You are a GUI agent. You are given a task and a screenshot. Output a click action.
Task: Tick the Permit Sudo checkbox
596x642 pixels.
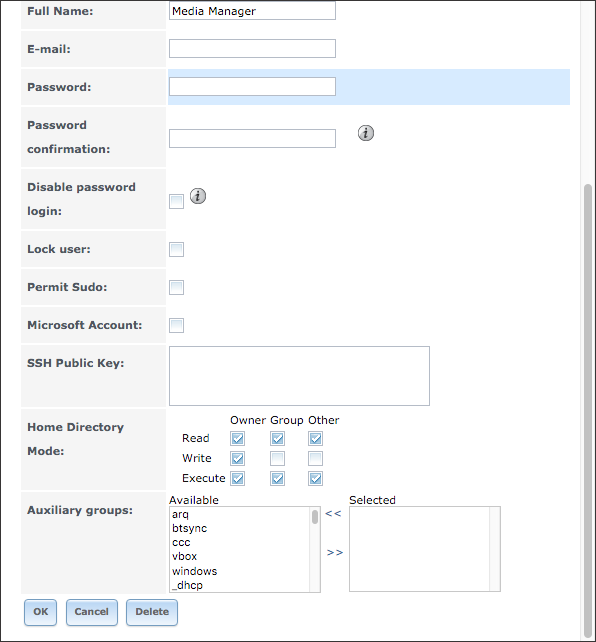[176, 287]
